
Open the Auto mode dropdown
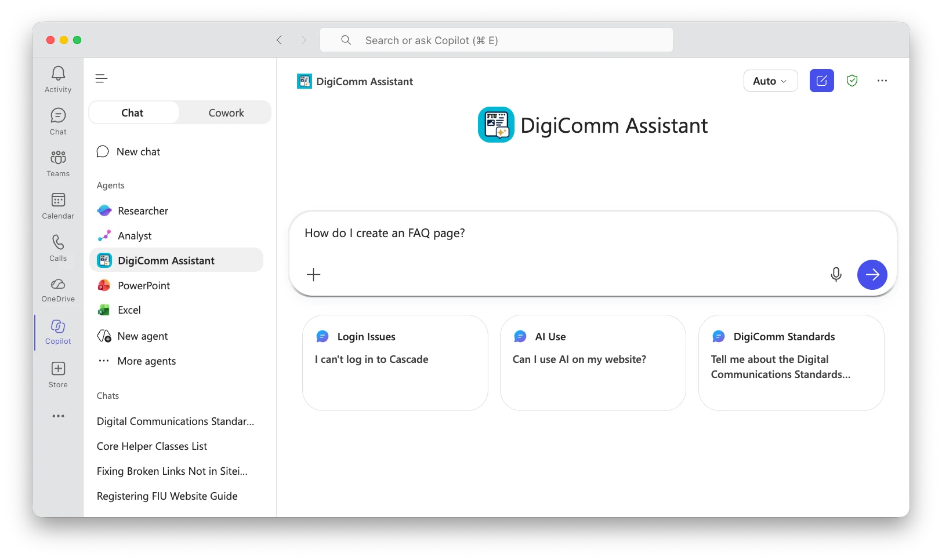(770, 81)
